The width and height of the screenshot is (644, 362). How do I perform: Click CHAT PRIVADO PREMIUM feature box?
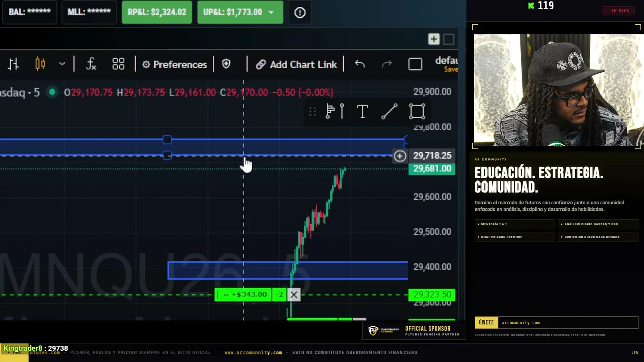tap(515, 237)
